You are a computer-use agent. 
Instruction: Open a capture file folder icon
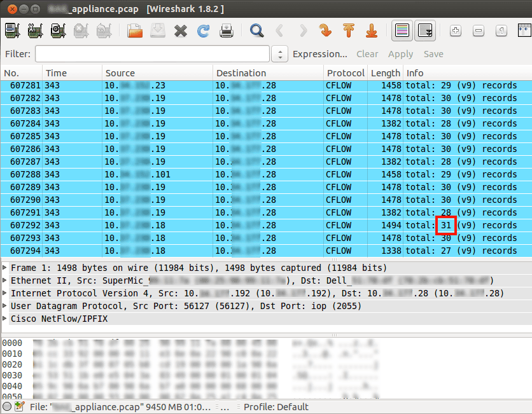click(x=135, y=31)
